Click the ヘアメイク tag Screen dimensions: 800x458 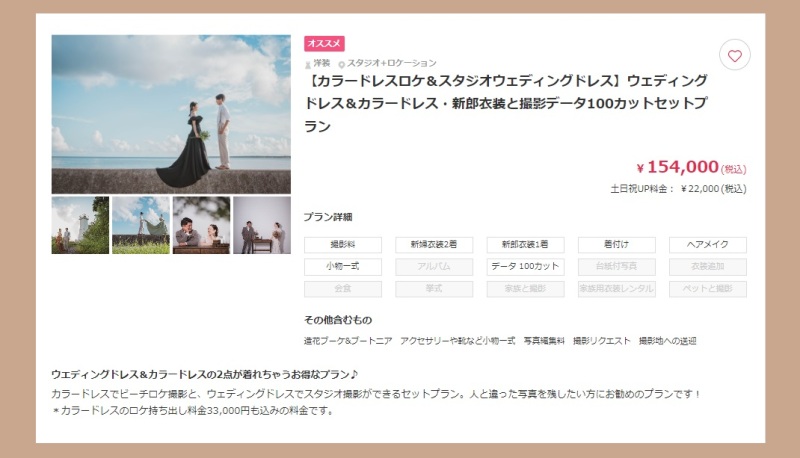pos(707,245)
